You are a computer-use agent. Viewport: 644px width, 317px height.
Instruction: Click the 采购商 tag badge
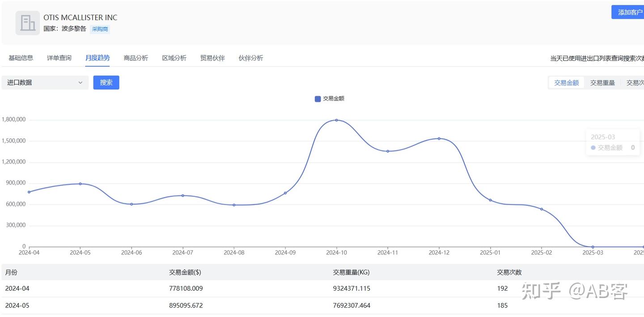(100, 29)
